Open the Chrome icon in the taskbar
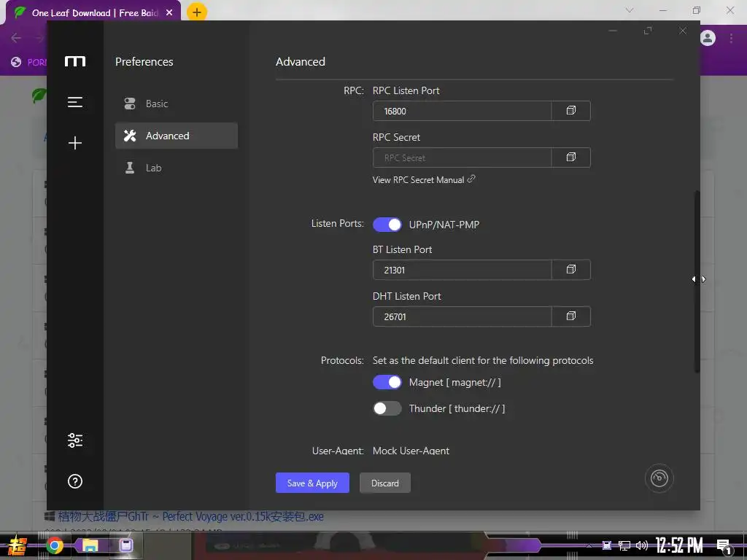 pyautogui.click(x=54, y=545)
